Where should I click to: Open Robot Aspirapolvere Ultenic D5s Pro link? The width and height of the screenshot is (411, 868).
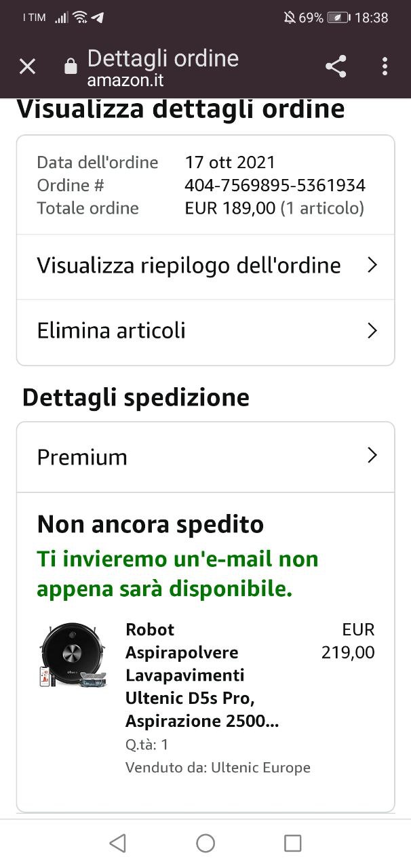201,675
